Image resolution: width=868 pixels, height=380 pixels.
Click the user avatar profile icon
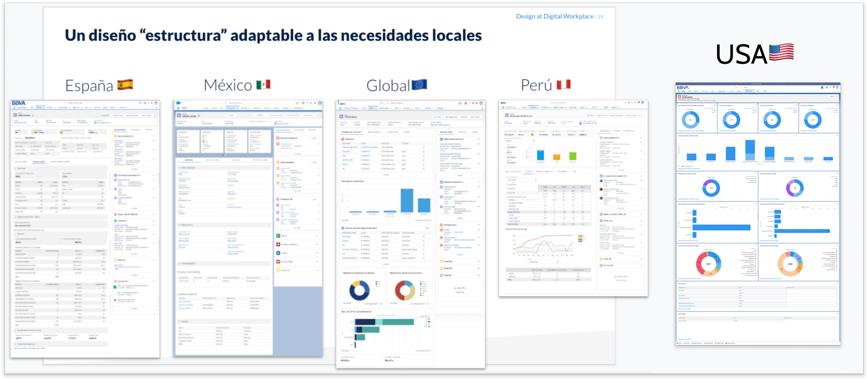[837, 87]
